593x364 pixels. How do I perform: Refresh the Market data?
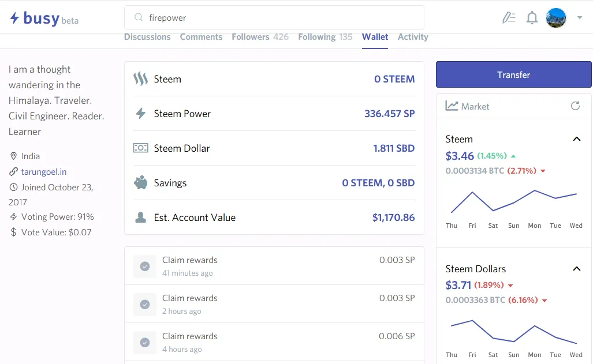(x=575, y=106)
